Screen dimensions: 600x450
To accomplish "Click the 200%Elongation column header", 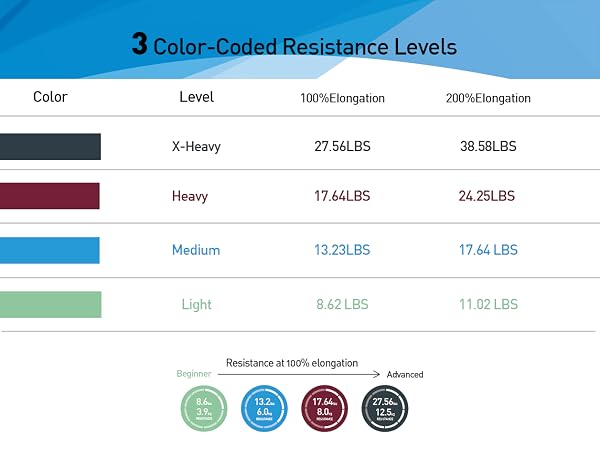I will [488, 98].
